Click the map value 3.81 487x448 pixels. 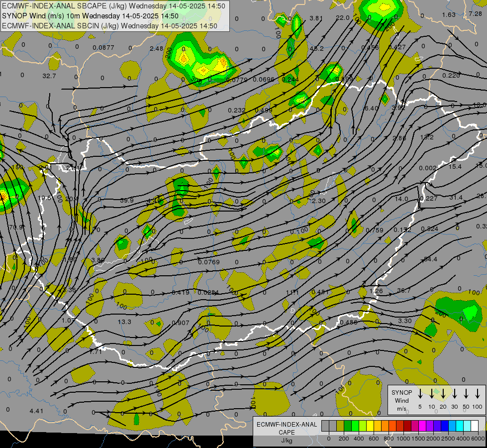[x=316, y=18]
